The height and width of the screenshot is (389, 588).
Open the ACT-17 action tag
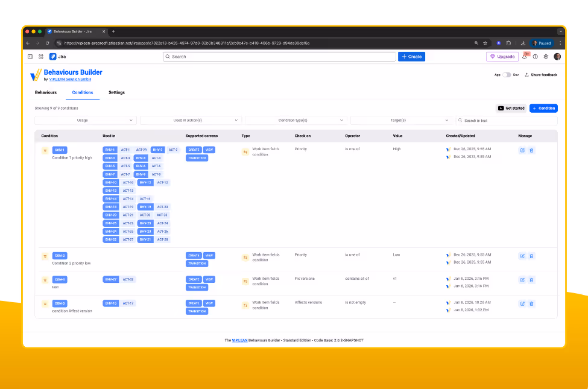[128, 303]
